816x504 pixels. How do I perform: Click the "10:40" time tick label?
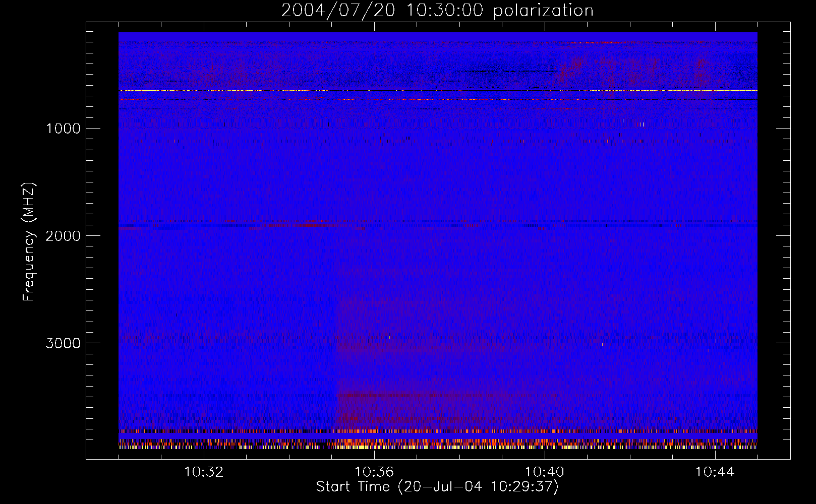[x=545, y=472]
